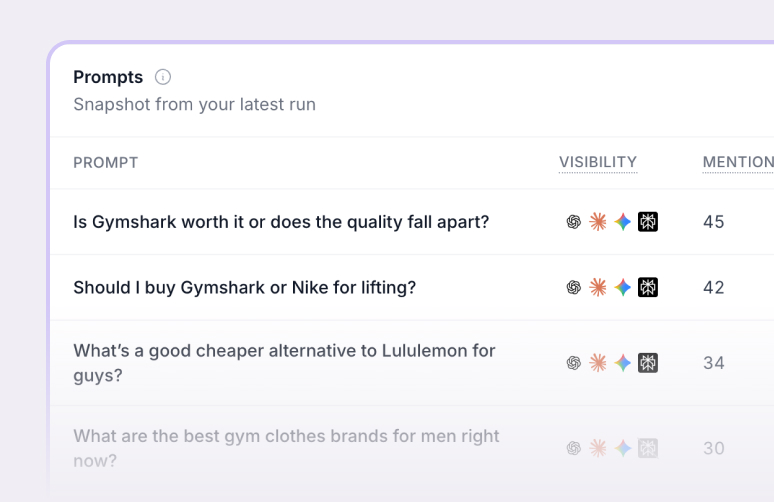Select the cheaper Lululemon alternative prompt
Screen dimensions: 774x502
(284, 363)
